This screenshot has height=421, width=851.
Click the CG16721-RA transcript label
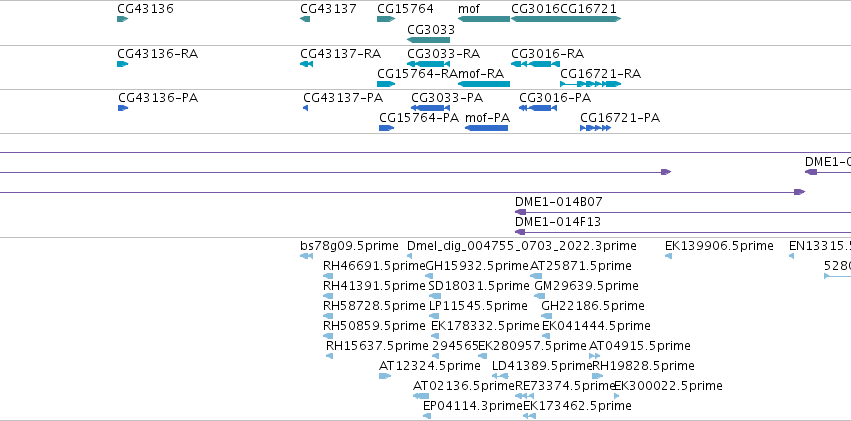point(600,74)
